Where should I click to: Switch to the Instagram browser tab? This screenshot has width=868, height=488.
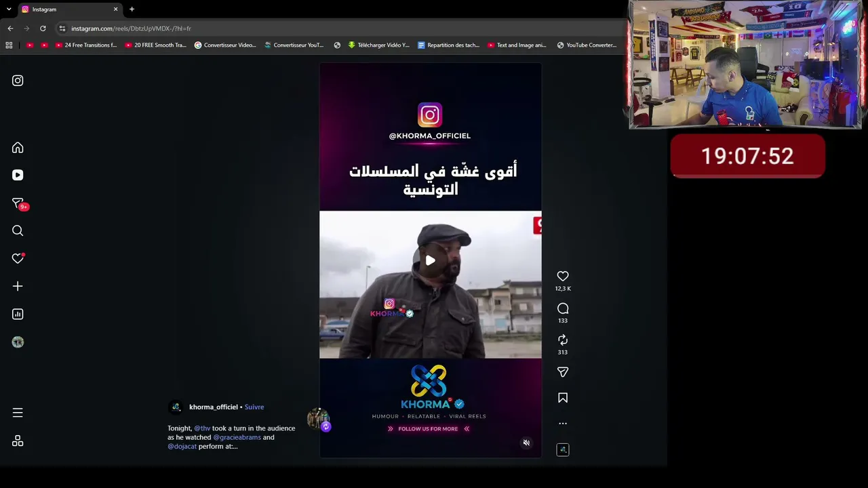pos(69,9)
